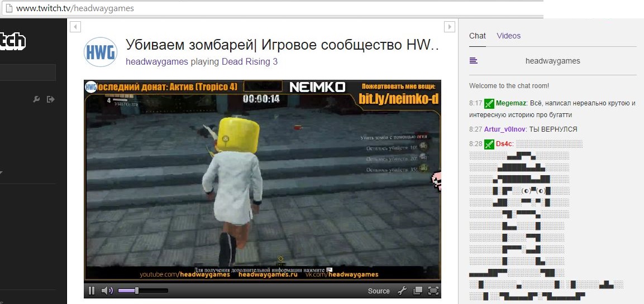Switch to the Chat tab
Screen dimensions: 644x304
pyautogui.click(x=477, y=36)
